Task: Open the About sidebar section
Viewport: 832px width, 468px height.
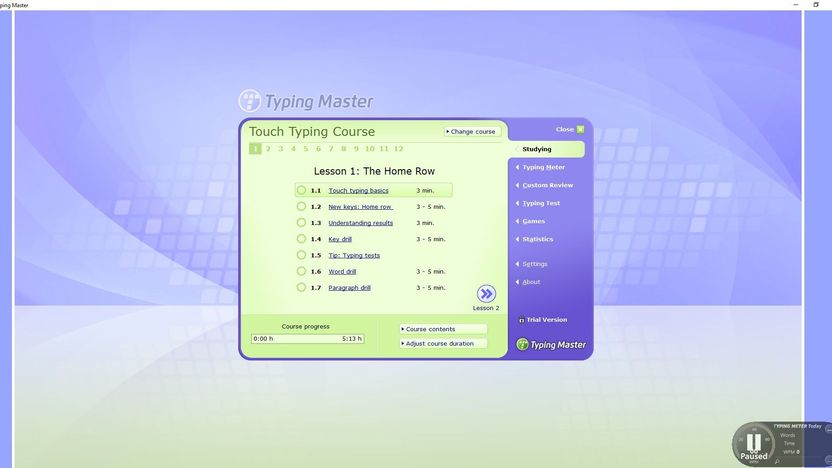Action: click(531, 282)
